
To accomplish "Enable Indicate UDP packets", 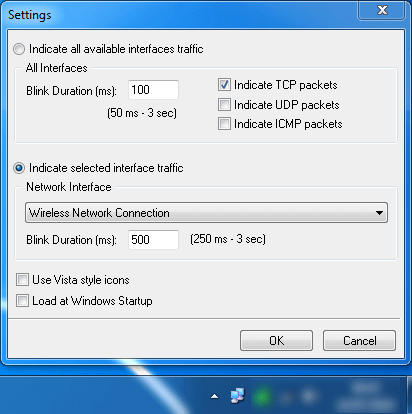I will pyautogui.click(x=224, y=105).
